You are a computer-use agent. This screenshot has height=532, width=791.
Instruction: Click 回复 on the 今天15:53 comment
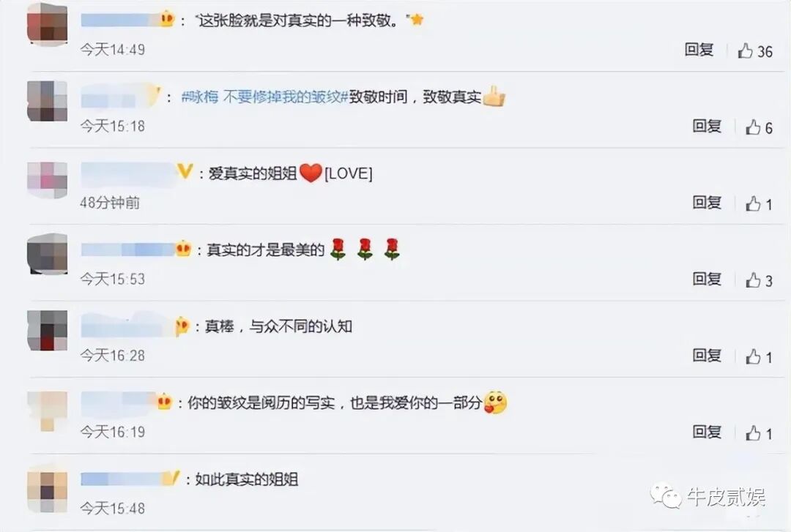707,279
